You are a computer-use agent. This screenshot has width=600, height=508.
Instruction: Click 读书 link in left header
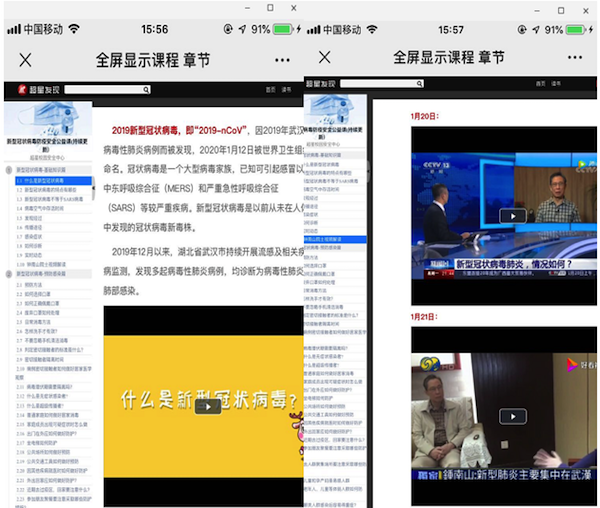pos(287,90)
